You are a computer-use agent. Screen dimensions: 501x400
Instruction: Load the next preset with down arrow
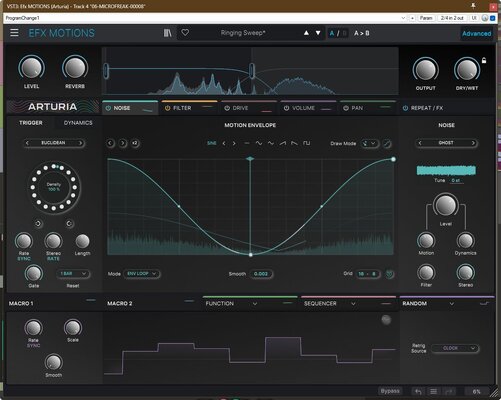pyautogui.click(x=318, y=33)
